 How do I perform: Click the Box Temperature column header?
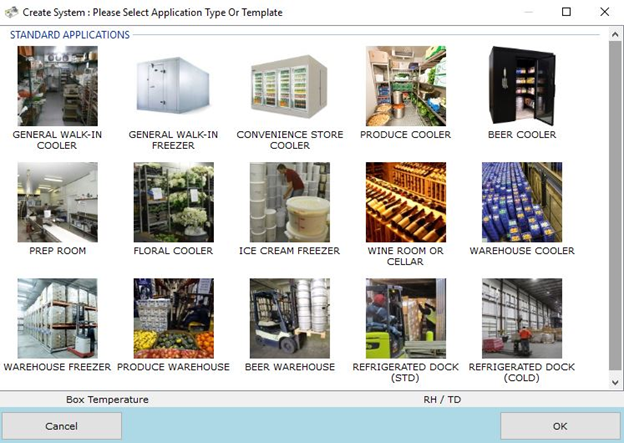tap(107, 400)
